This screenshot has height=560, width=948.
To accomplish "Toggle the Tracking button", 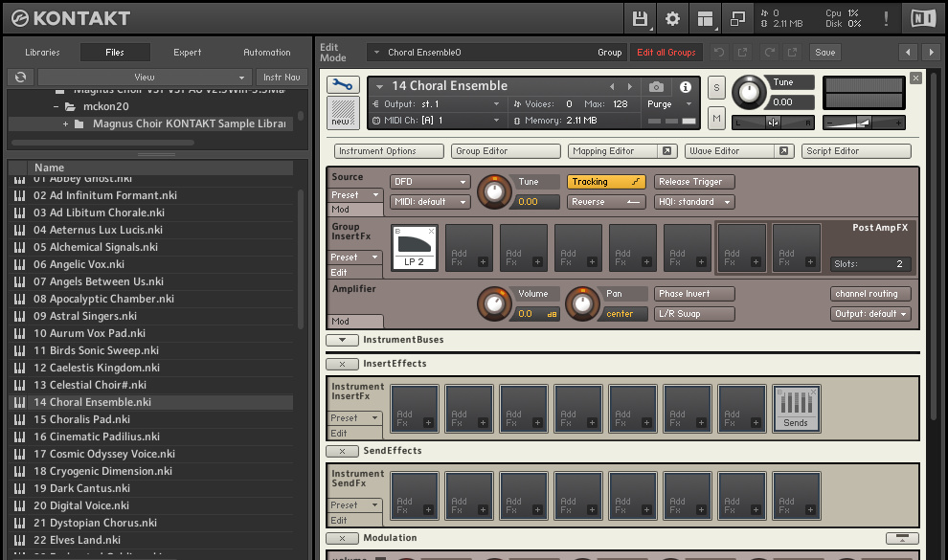I will pos(606,182).
